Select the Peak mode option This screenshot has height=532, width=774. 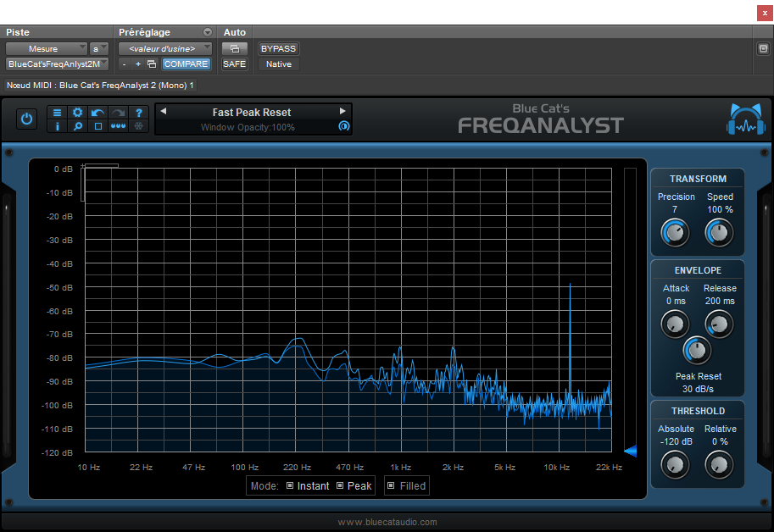coord(342,485)
